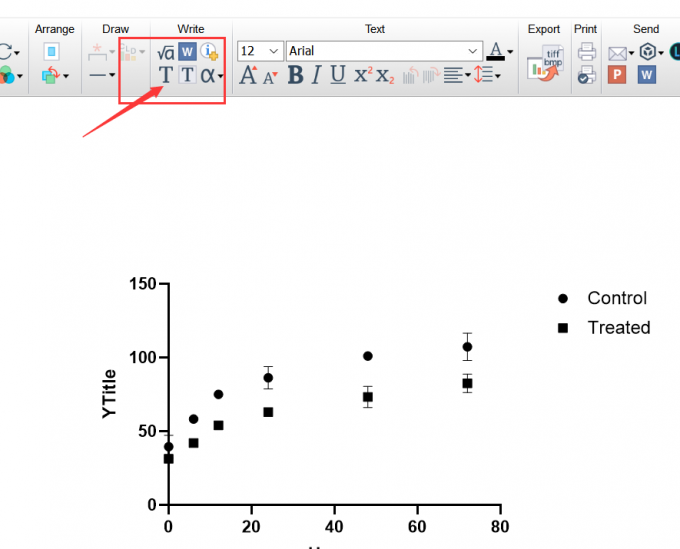
Task: Send graph to PowerPoint icon
Action: coord(616,75)
